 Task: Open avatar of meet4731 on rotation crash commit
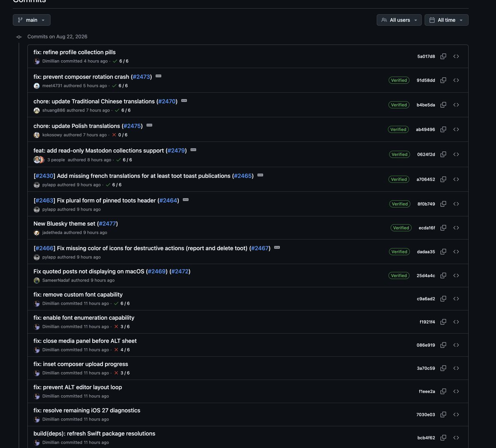(x=37, y=86)
